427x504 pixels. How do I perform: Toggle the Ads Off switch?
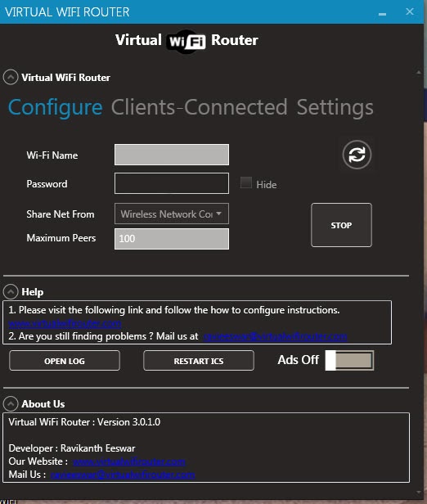[x=349, y=360]
